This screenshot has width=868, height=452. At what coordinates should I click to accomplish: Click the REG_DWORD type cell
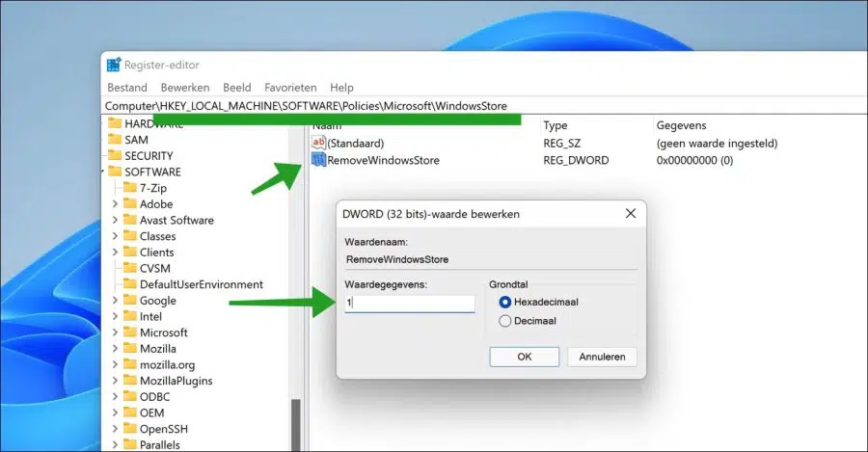[x=576, y=160]
